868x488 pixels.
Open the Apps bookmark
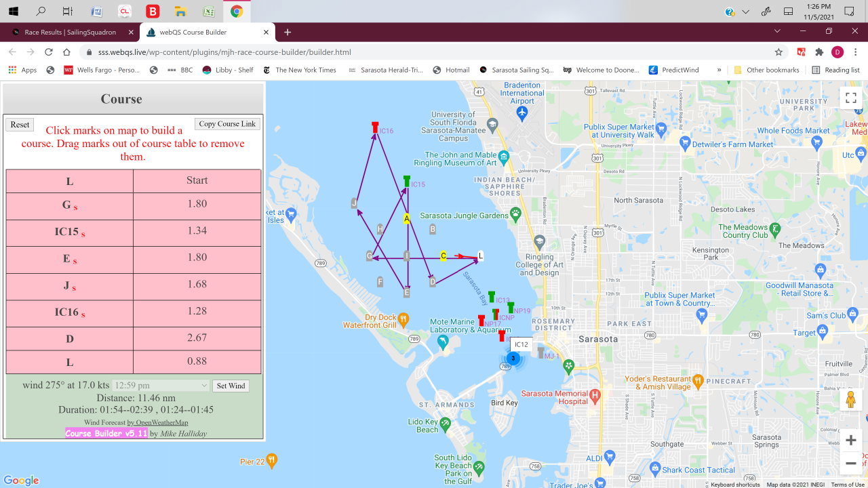[23, 70]
